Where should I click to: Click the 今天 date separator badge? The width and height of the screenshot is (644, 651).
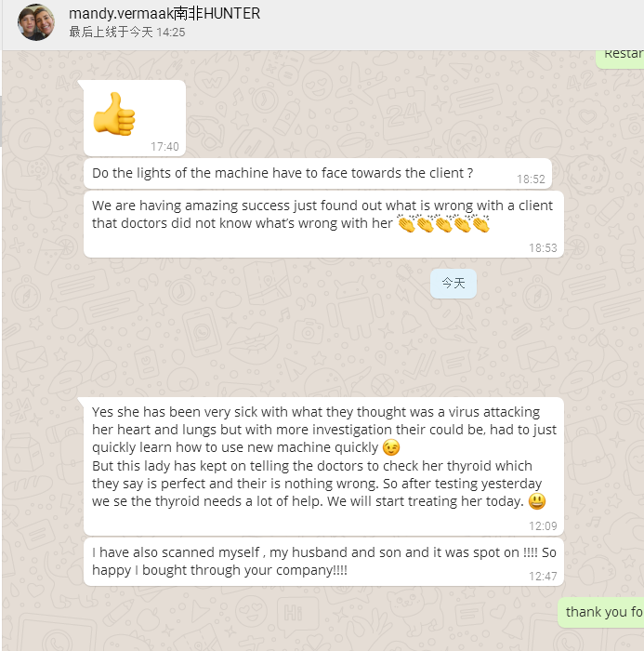click(453, 284)
